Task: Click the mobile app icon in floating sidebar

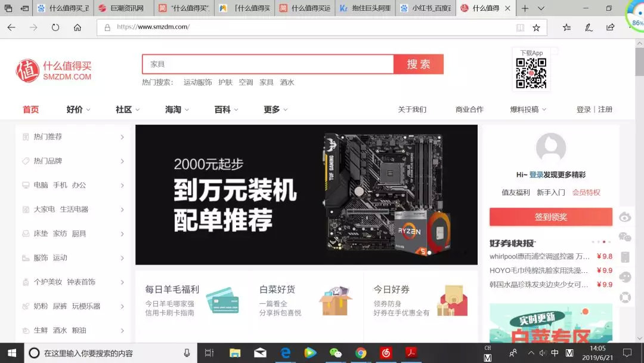Action: pos(626,257)
